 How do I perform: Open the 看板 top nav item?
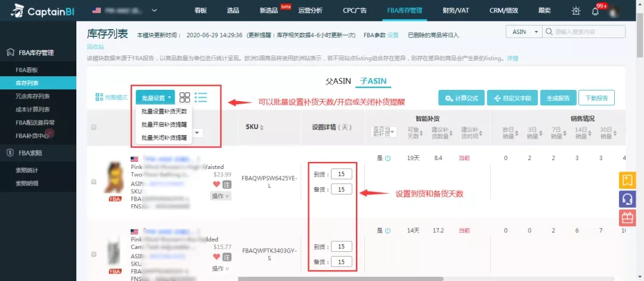[x=200, y=10]
